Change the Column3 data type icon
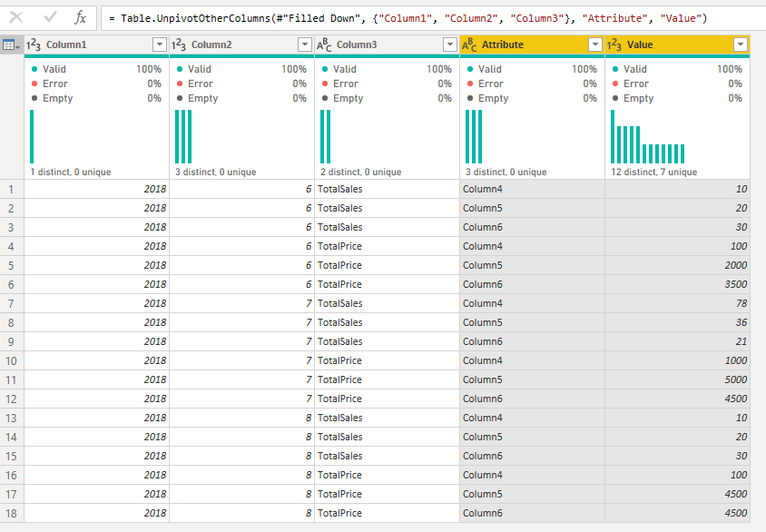This screenshot has width=766, height=532. coord(324,45)
